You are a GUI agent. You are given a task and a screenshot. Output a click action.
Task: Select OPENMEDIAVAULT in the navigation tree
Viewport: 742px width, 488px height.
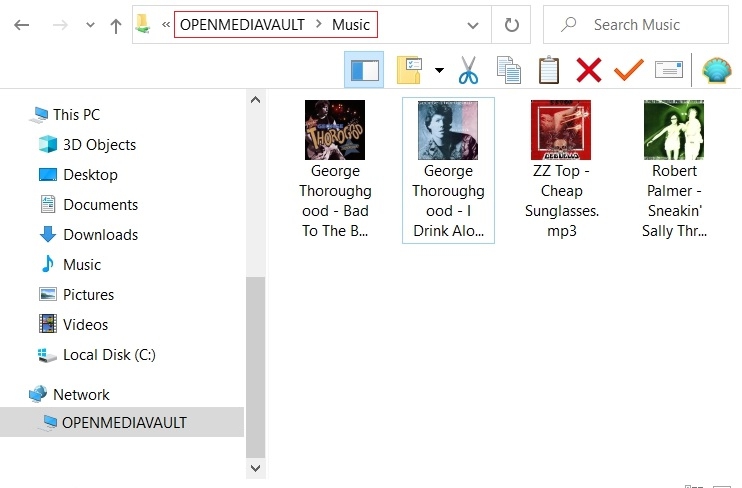(x=123, y=422)
